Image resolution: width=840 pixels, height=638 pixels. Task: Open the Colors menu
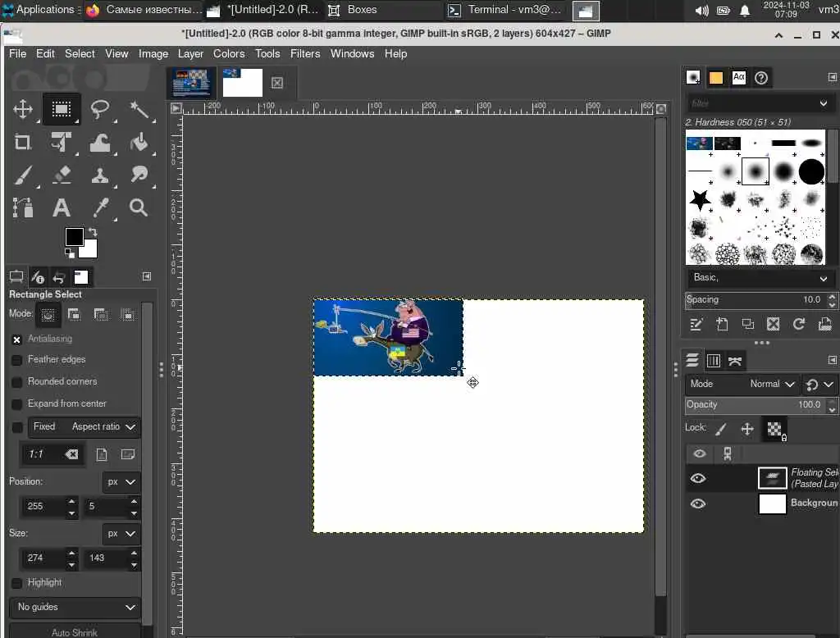229,53
